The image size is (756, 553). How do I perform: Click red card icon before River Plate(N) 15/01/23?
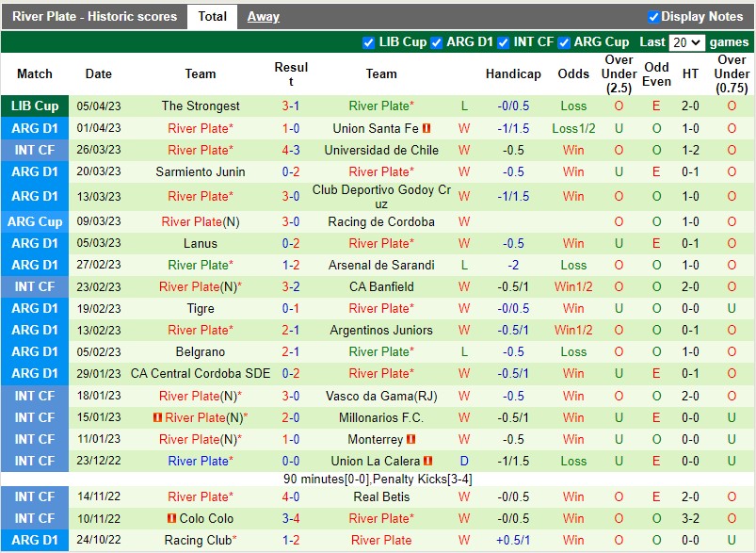click(x=157, y=417)
